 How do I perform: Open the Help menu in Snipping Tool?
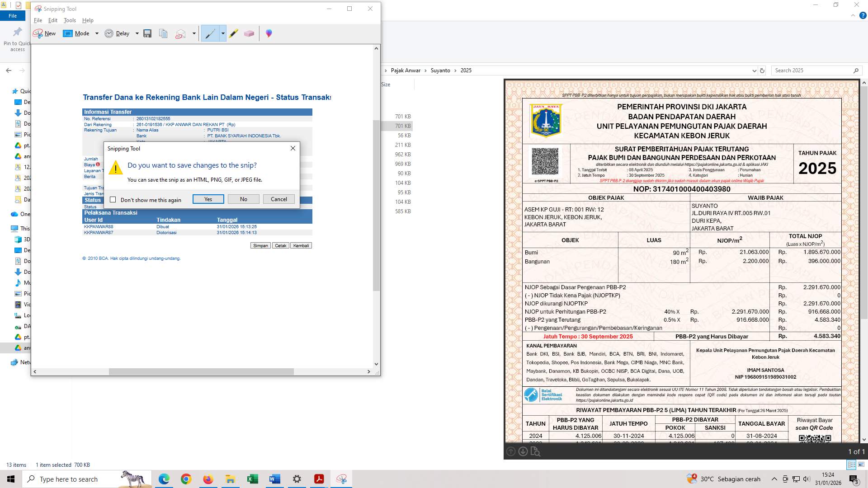(x=88, y=20)
